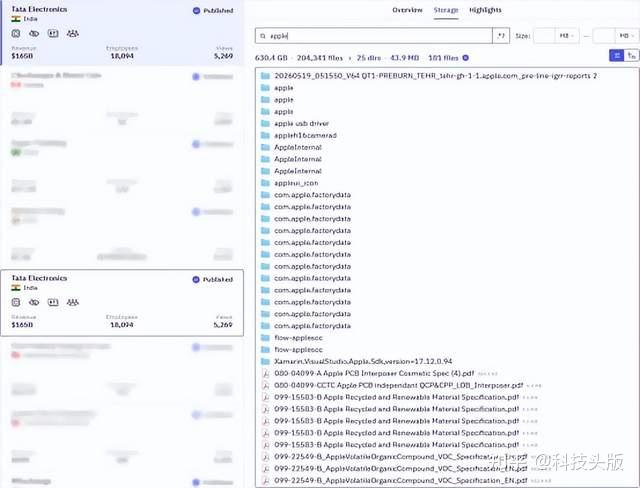Image resolution: width=640 pixels, height=488 pixels.
Task: Open the '080-04099-CCTC Apple PCB independant QCP&CPP' file
Action: tap(398, 385)
